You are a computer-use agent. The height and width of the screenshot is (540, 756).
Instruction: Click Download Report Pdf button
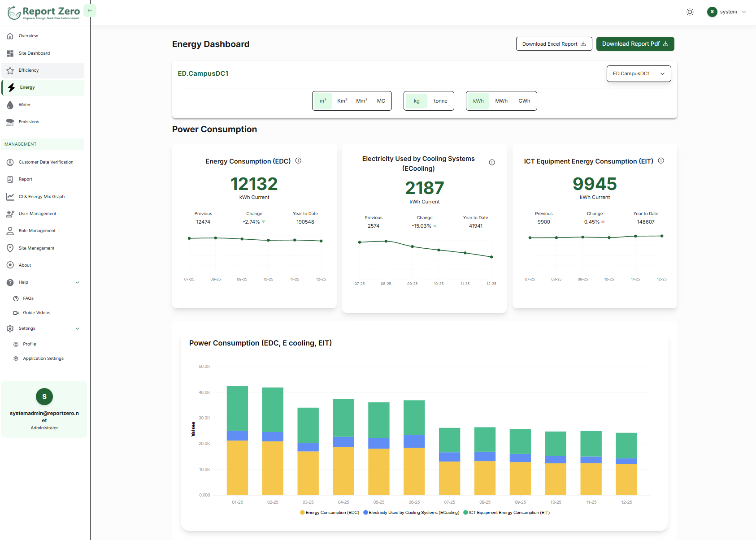[x=635, y=44]
